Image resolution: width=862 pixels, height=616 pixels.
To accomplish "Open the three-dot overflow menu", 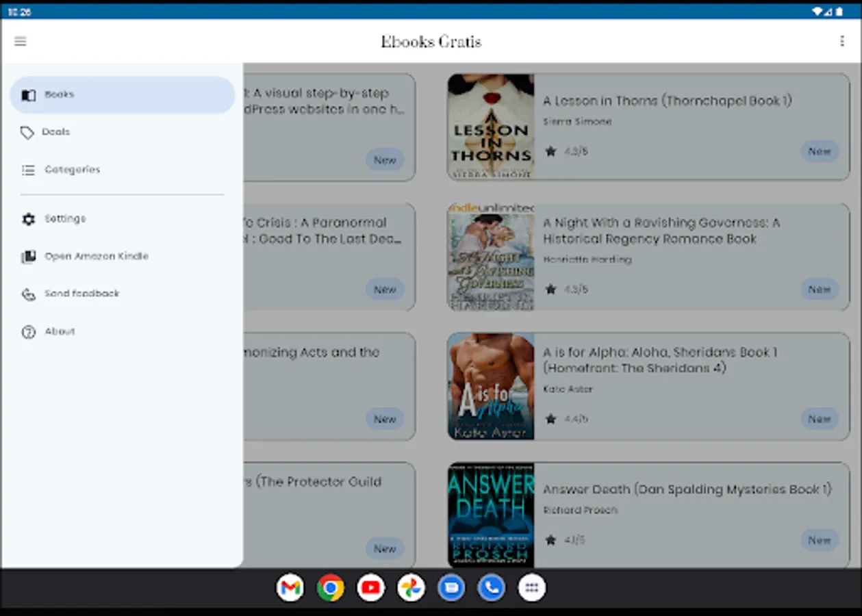I will 841,42.
